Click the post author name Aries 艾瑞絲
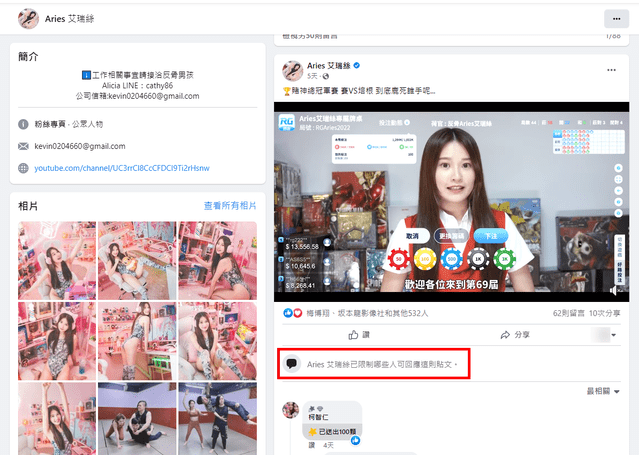Screen dimensions: 639x455 328,66
